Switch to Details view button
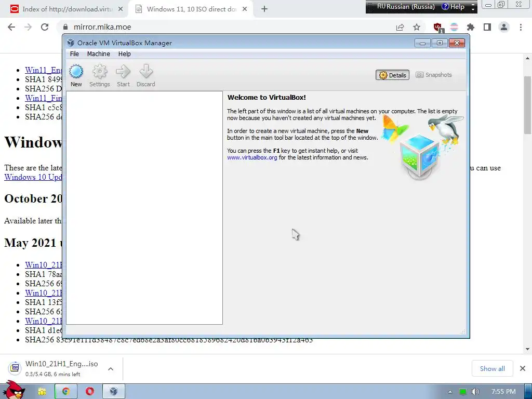The width and height of the screenshot is (532, 399). pos(392,75)
